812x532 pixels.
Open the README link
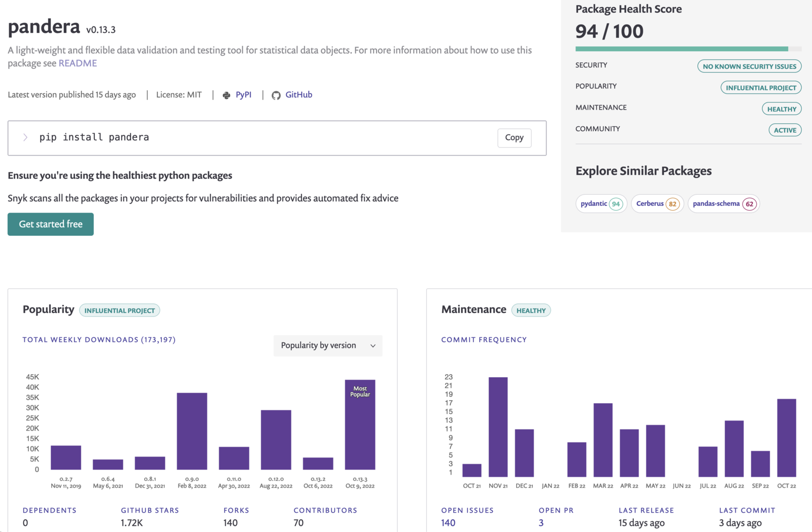click(78, 63)
